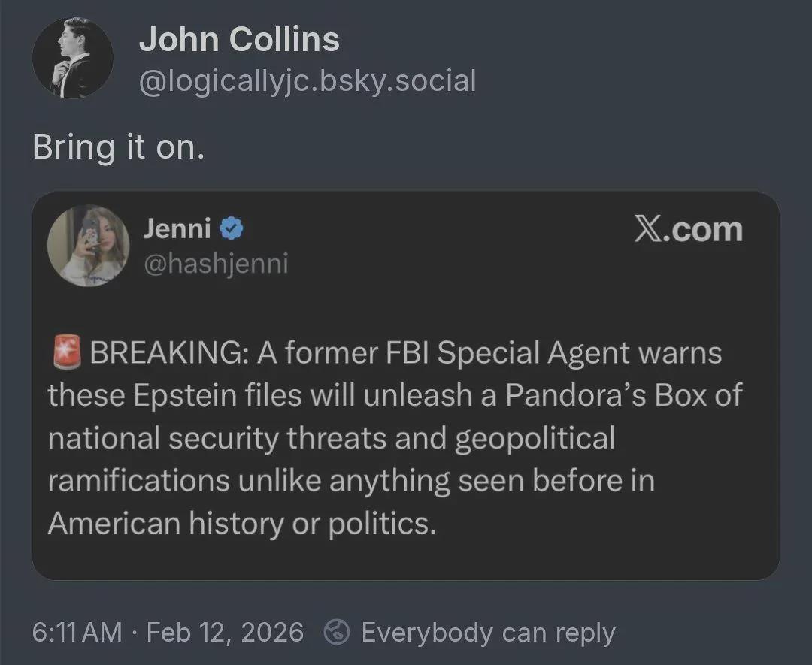The width and height of the screenshot is (812, 665).
Task: Click the "American history or politics." line
Action: tap(241, 524)
